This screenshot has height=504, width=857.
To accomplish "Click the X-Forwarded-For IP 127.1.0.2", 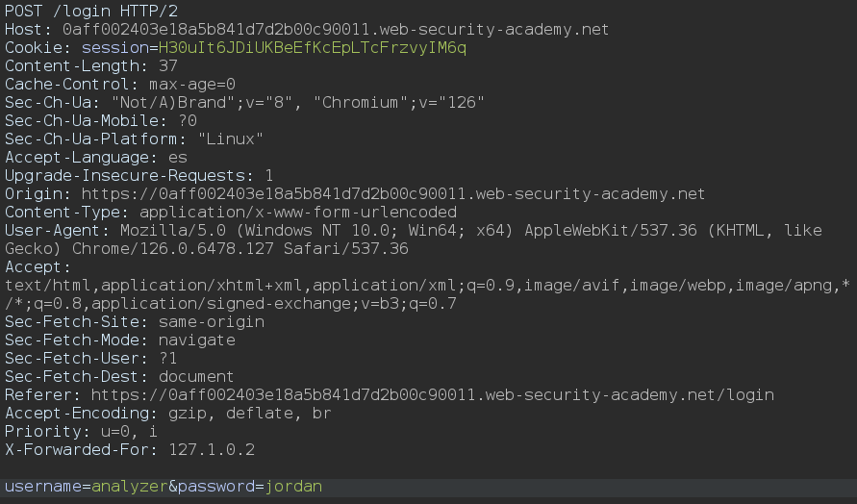I will pyautogui.click(x=212, y=450).
